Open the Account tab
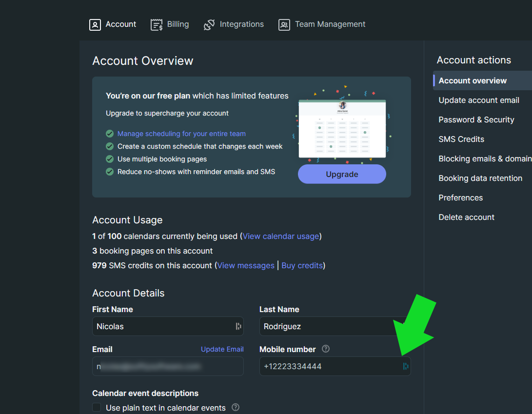The image size is (532, 414). pos(113,24)
